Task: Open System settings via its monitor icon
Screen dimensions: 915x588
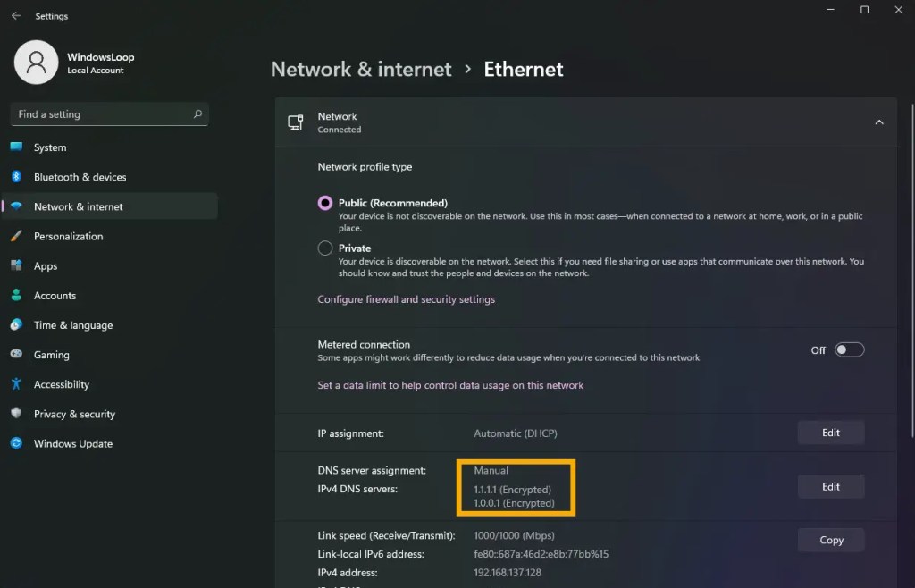Action: pyautogui.click(x=16, y=147)
